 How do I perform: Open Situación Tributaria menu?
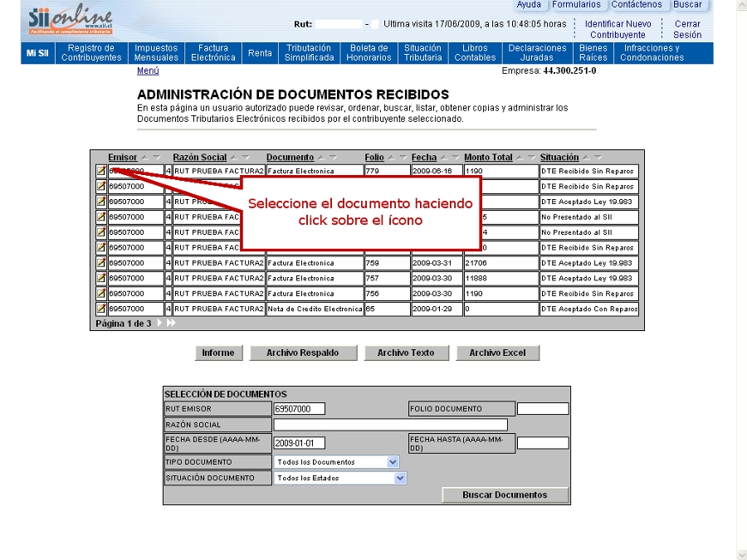click(423, 53)
